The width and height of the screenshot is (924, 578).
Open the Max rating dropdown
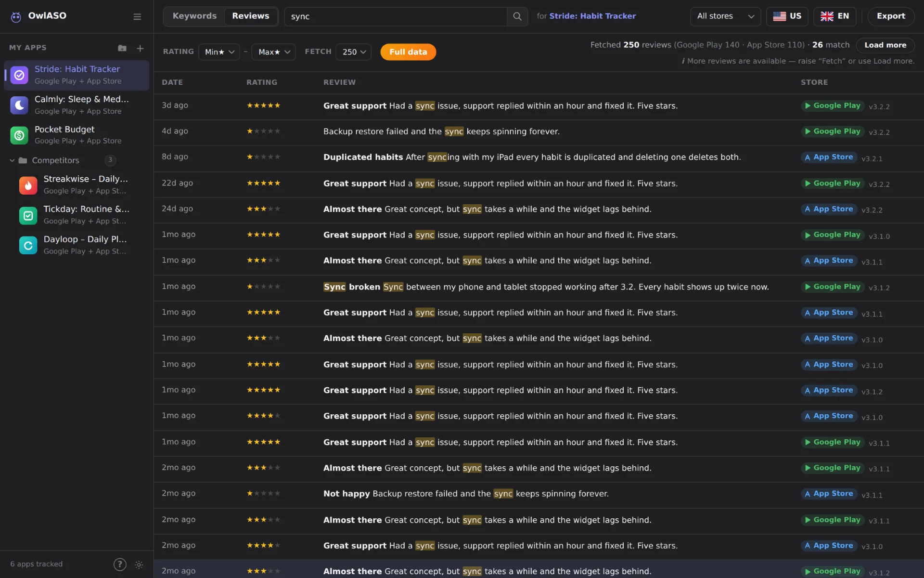tap(273, 52)
